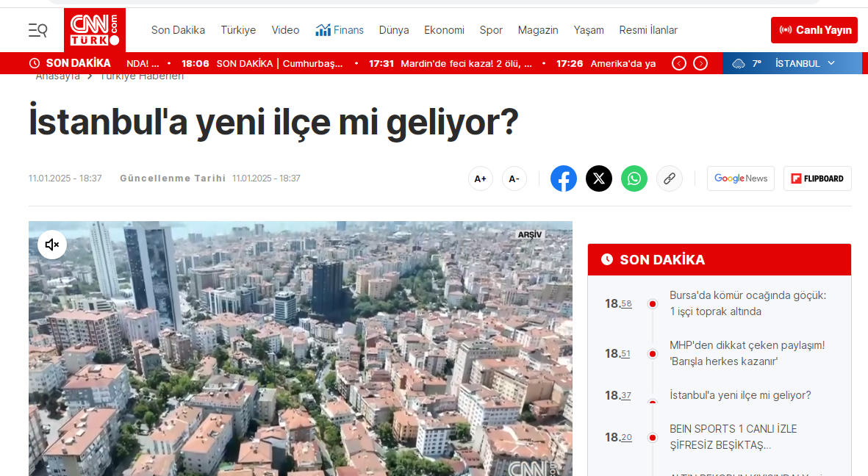
Task: Expand the İSTANBUL city dropdown
Action: (x=805, y=64)
